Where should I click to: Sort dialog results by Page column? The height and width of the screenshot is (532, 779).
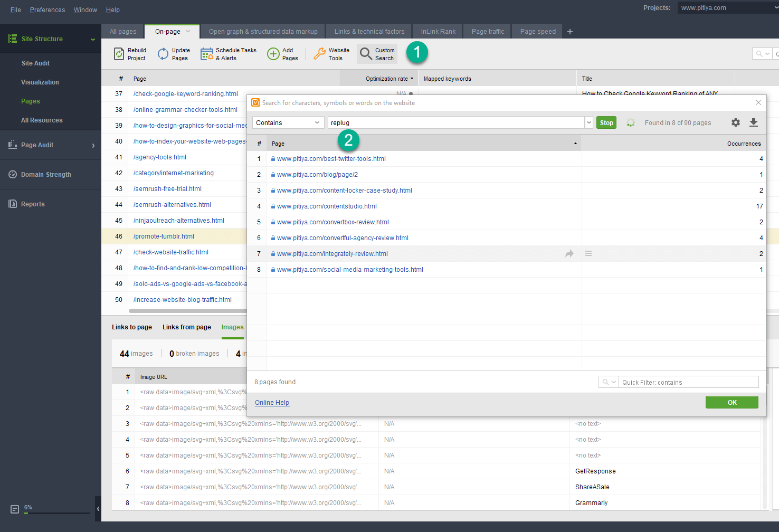tap(424, 144)
